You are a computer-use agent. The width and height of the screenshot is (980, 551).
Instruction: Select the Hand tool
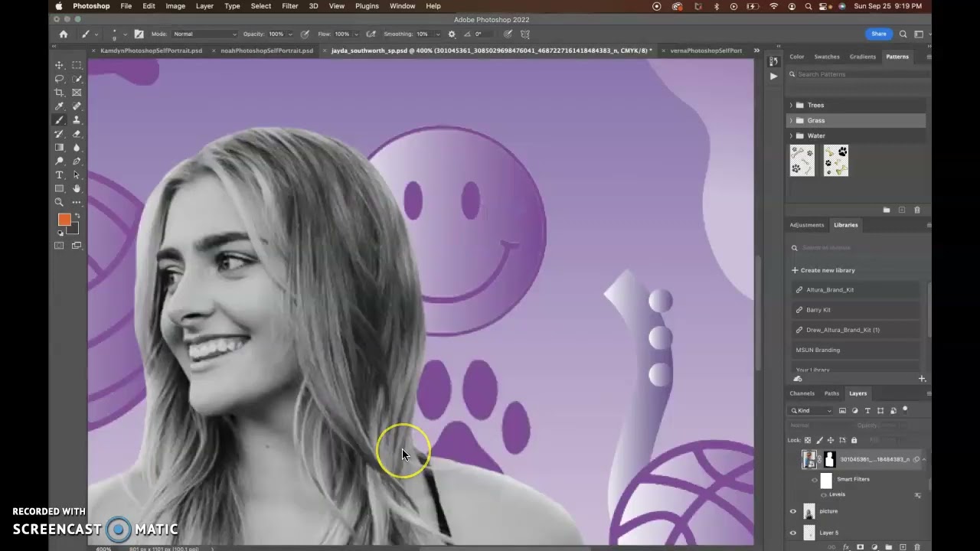77,188
